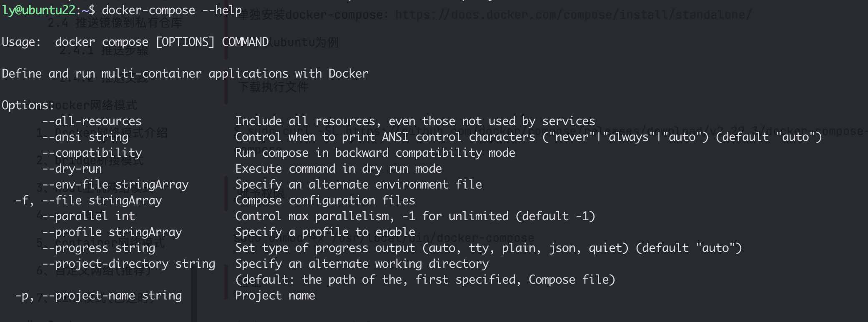This screenshot has height=322, width=868.
Task: Click the docker-compose --help command text
Action: click(x=172, y=10)
